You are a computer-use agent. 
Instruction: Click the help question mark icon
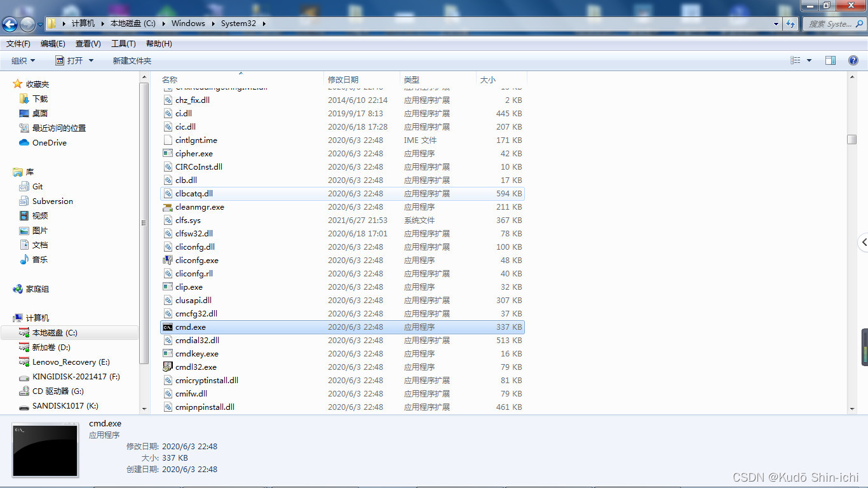pos(853,60)
